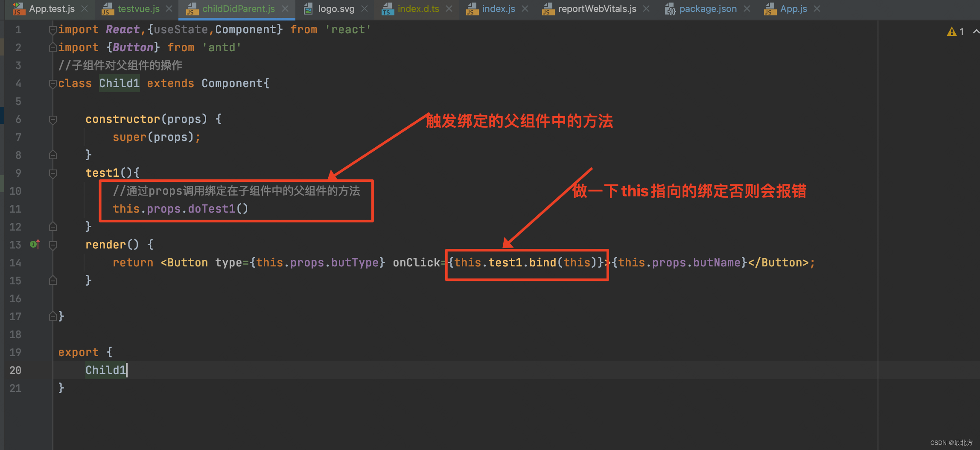Click the 'react' import string
Screen dimensions: 980x450
(348, 29)
